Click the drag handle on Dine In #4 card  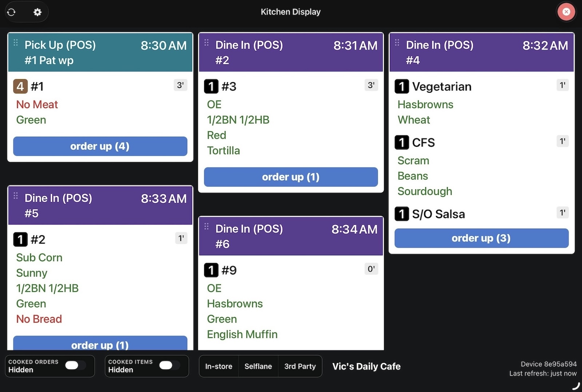(x=396, y=43)
